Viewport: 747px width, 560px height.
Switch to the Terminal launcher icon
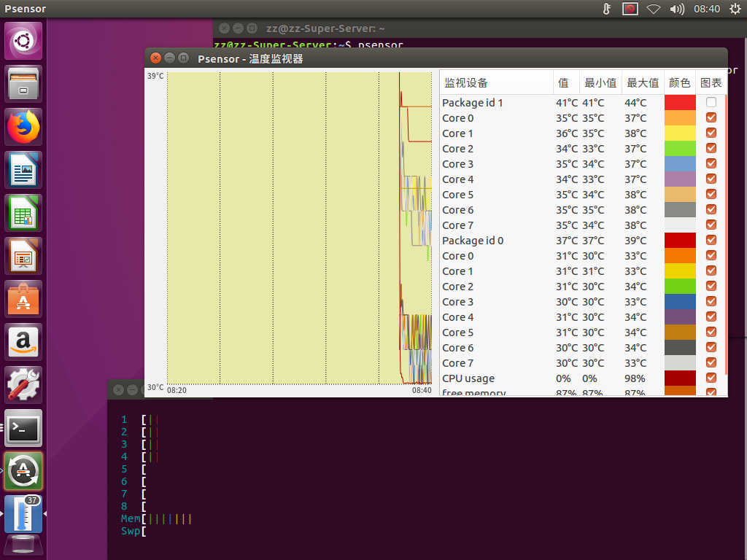24,428
